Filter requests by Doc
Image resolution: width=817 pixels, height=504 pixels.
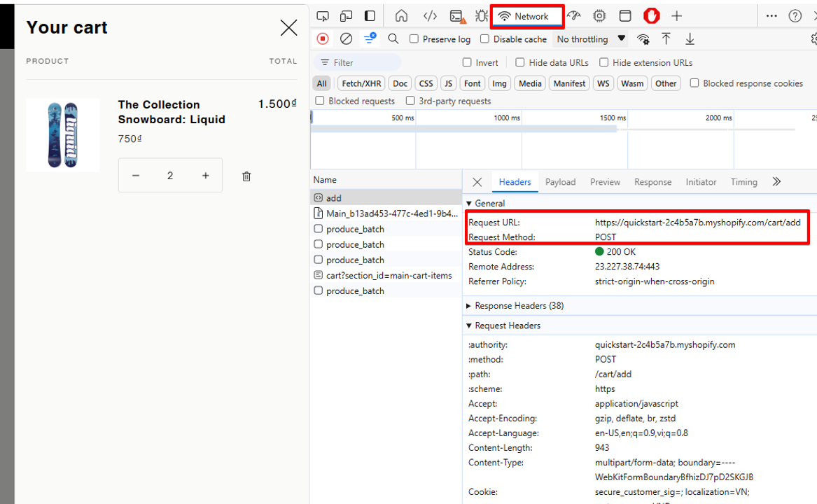(400, 83)
